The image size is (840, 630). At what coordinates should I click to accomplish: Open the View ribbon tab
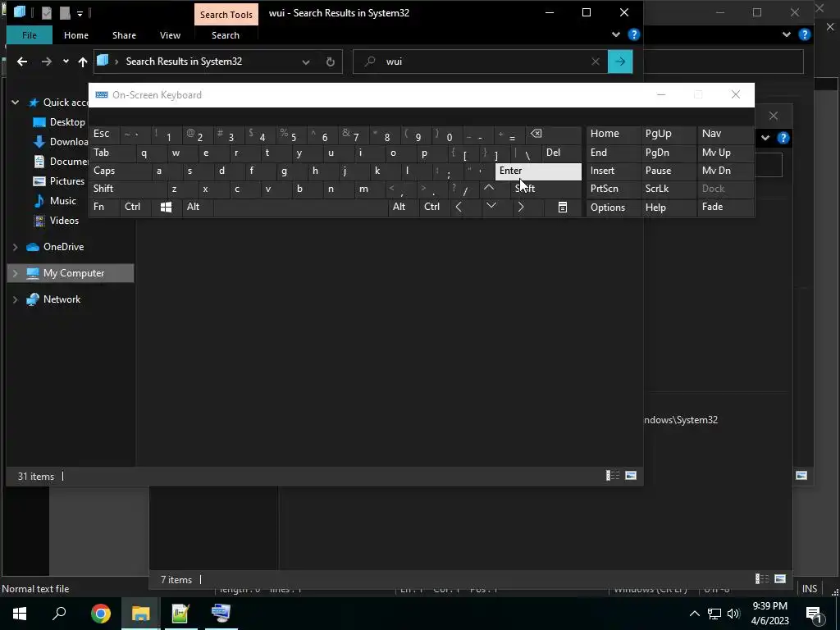[x=170, y=35]
